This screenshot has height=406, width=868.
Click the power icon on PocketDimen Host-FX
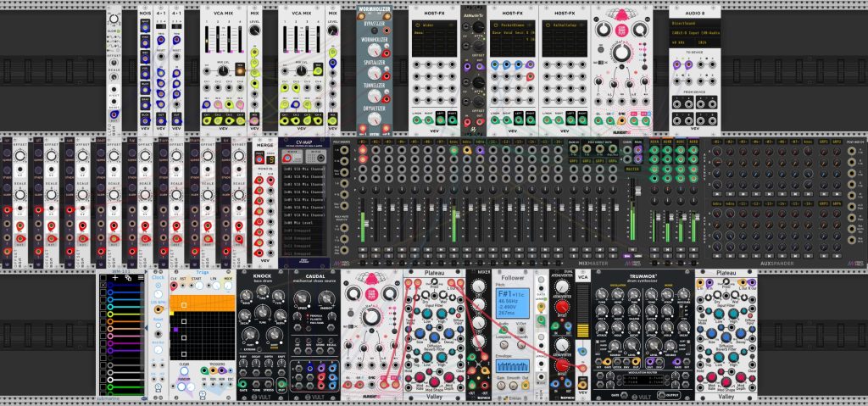494,25
